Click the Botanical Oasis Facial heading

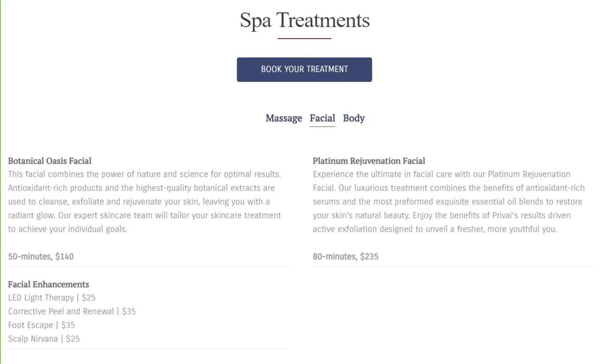click(49, 161)
